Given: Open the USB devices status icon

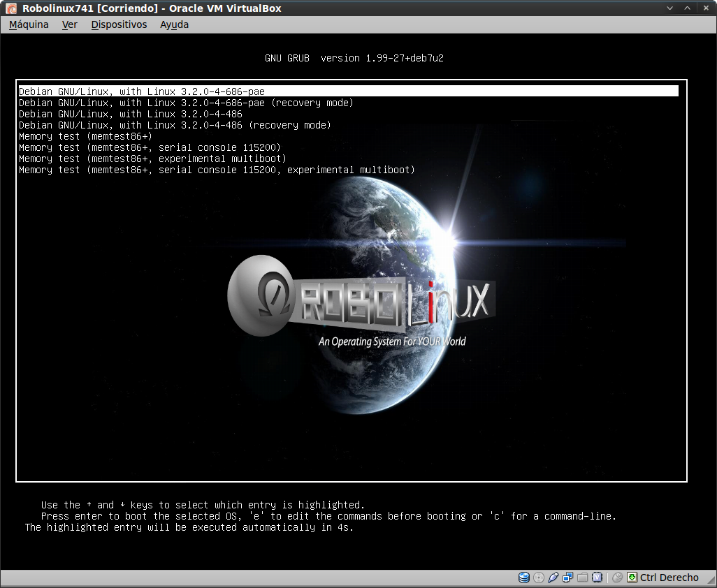Looking at the screenshot, I should coord(553,578).
